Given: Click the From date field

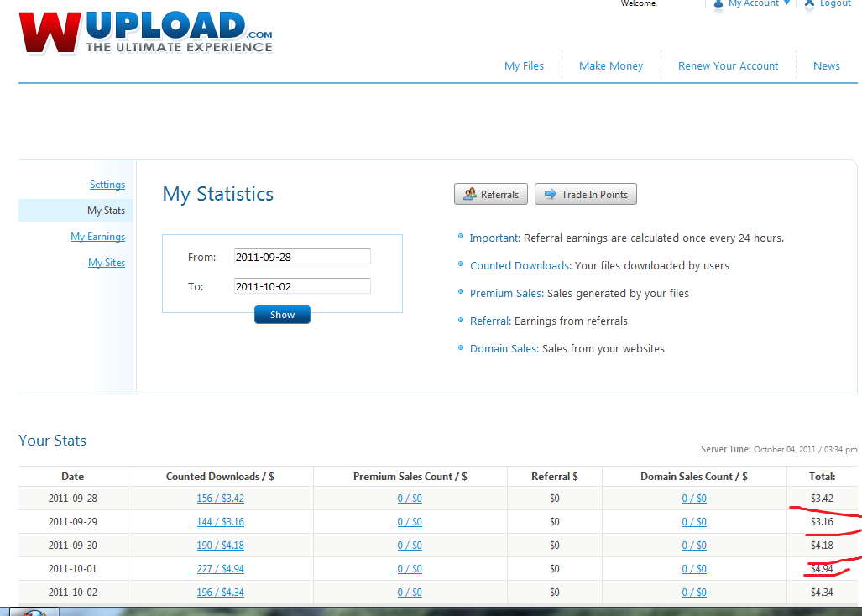Looking at the screenshot, I should 302,257.
